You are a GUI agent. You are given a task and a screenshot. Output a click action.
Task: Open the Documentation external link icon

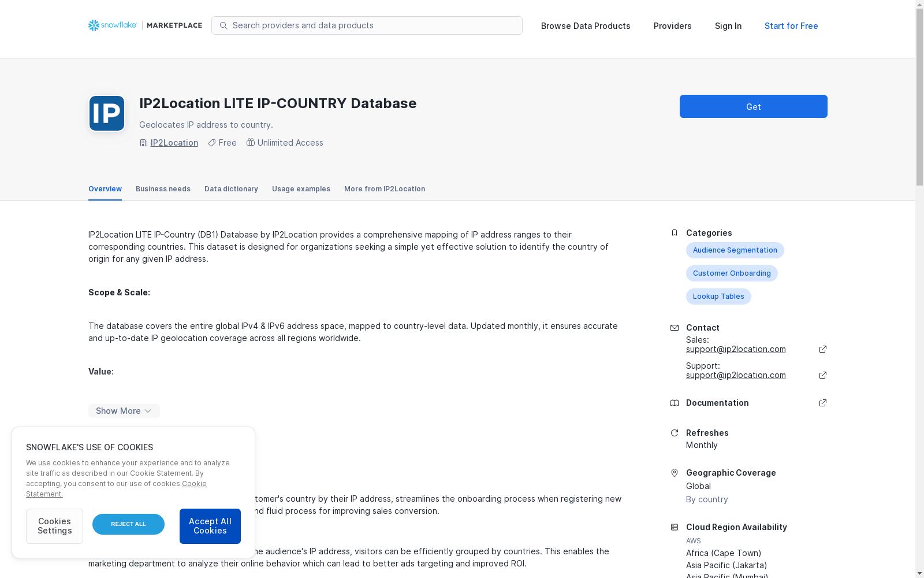(823, 403)
